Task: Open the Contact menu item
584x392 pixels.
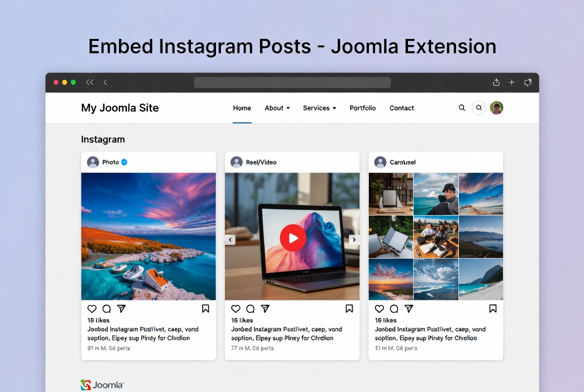Action: point(401,108)
